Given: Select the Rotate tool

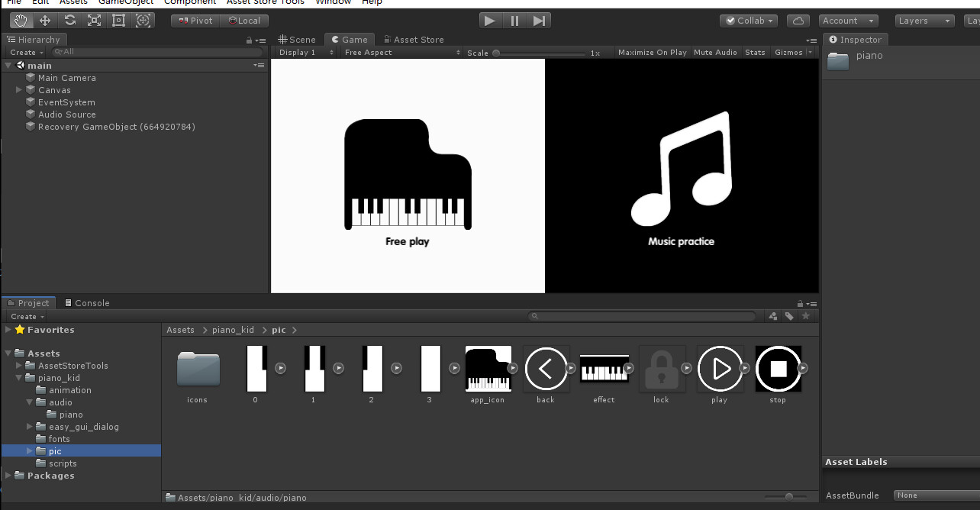Looking at the screenshot, I should (x=69, y=21).
